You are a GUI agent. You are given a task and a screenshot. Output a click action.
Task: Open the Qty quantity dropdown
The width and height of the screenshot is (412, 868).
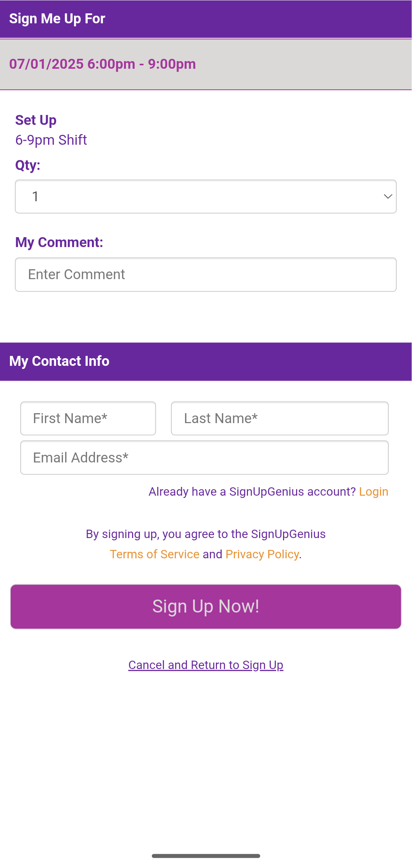[x=206, y=197]
